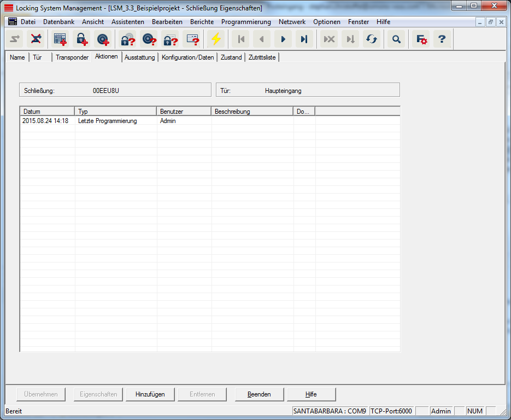The height and width of the screenshot is (420, 511).
Task: Open the Berichte menu
Action: point(202,22)
